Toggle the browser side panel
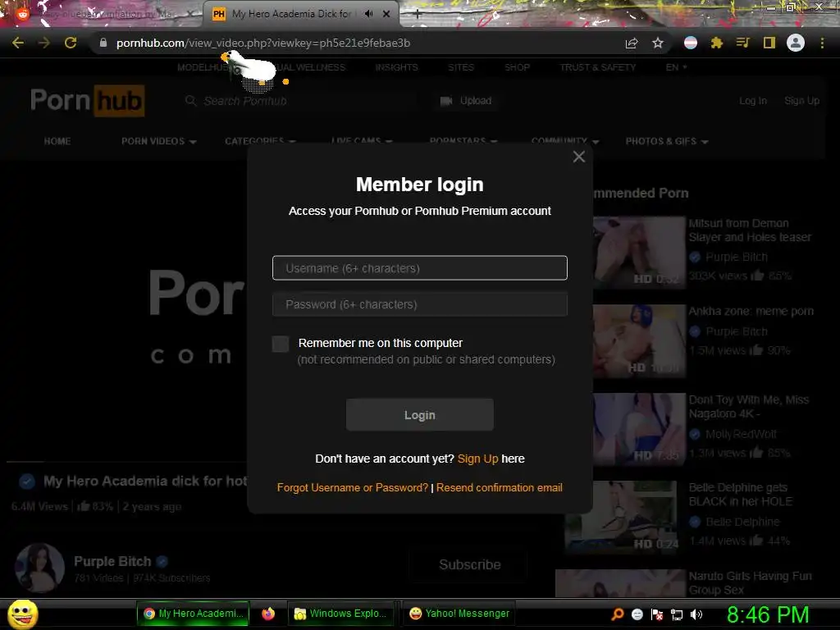Image resolution: width=840 pixels, height=630 pixels. click(769, 43)
